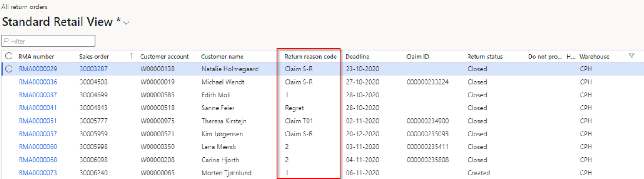Select row circle for RMA0000029
Viewport: 644px width, 179px height.
9,69
